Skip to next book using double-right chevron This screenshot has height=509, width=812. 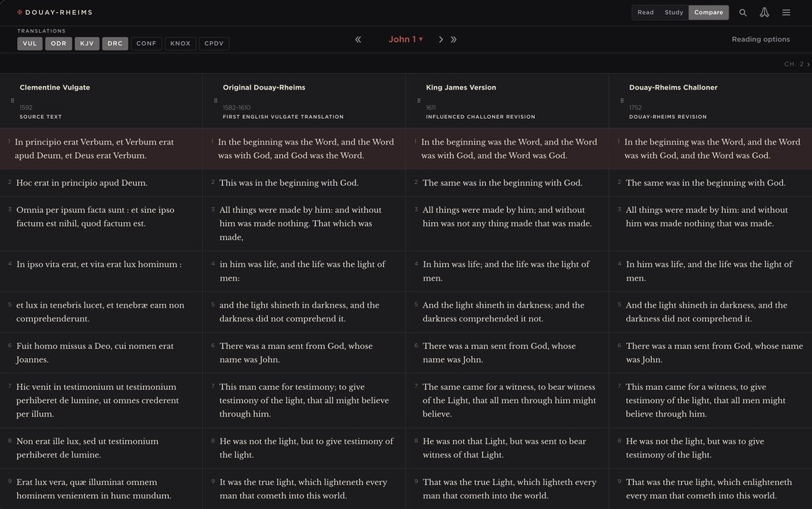454,39
